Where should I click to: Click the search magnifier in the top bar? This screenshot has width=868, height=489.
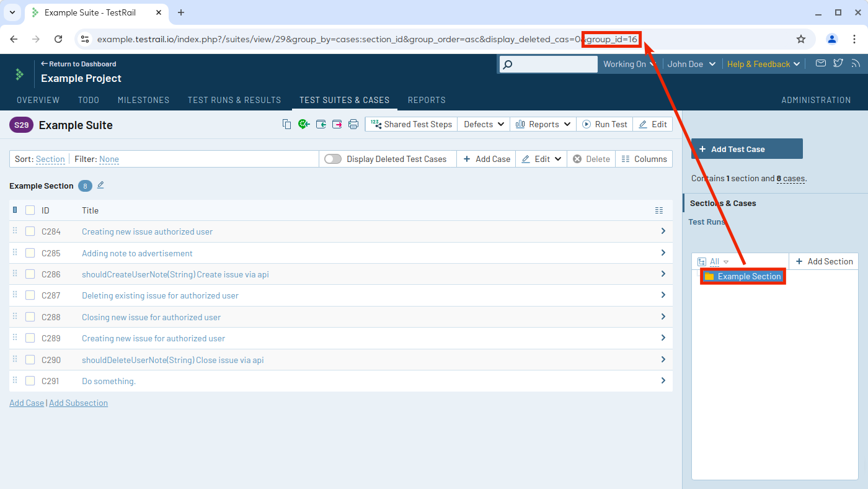coord(508,63)
